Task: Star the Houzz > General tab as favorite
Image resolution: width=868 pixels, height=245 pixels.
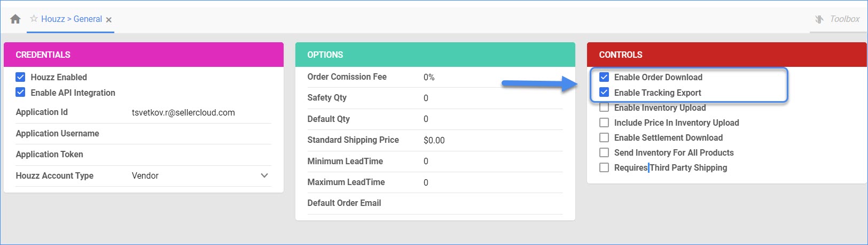Action: (34, 19)
